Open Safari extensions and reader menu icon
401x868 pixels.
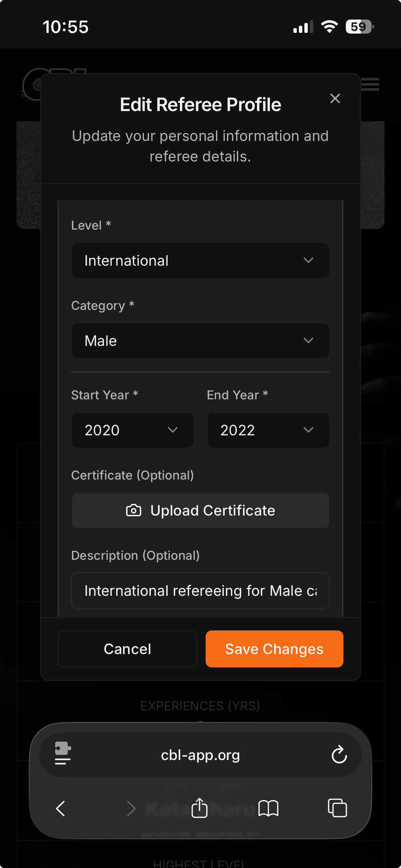click(x=63, y=754)
